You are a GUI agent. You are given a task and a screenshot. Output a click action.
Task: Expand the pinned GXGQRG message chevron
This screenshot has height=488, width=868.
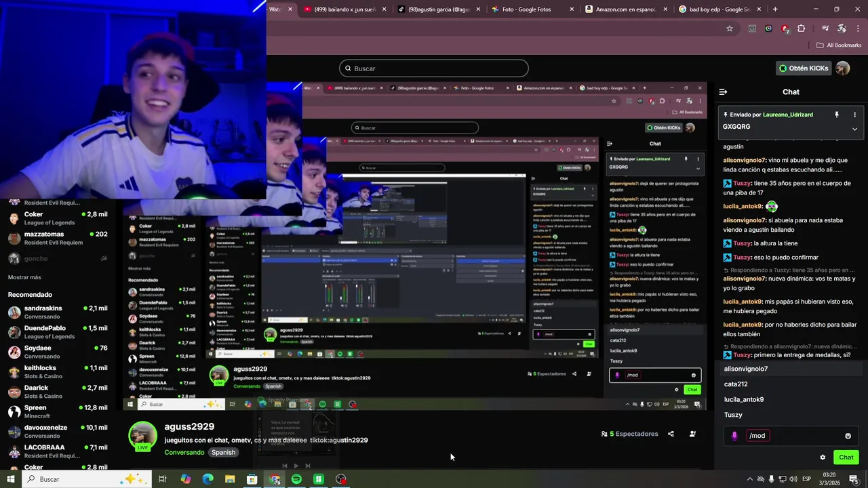pyautogui.click(x=854, y=129)
